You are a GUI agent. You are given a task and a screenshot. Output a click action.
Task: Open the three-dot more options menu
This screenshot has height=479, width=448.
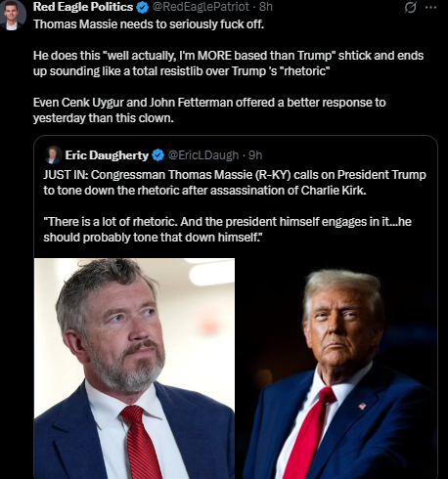(431, 7)
